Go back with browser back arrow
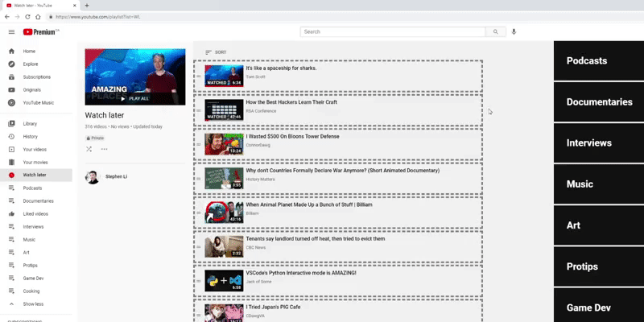This screenshot has height=322, width=644. point(7,17)
